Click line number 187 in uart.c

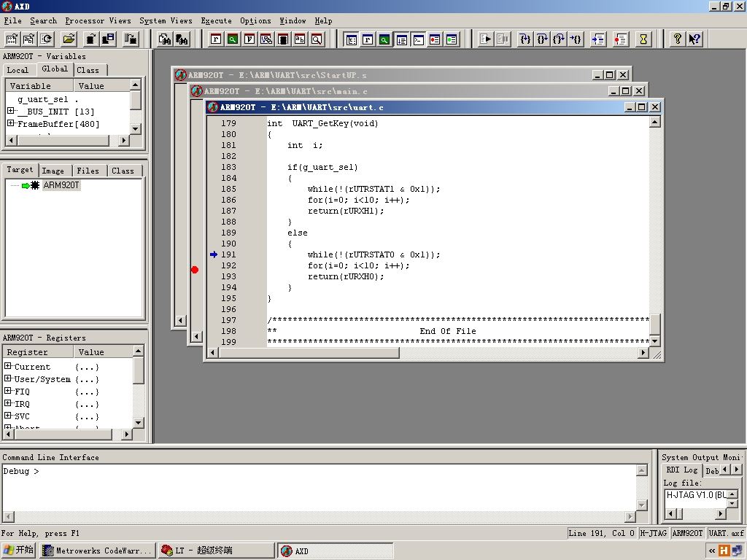pos(228,211)
